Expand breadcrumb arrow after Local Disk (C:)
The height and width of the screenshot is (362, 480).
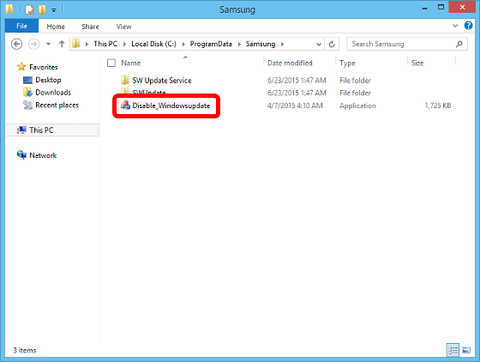(x=183, y=44)
